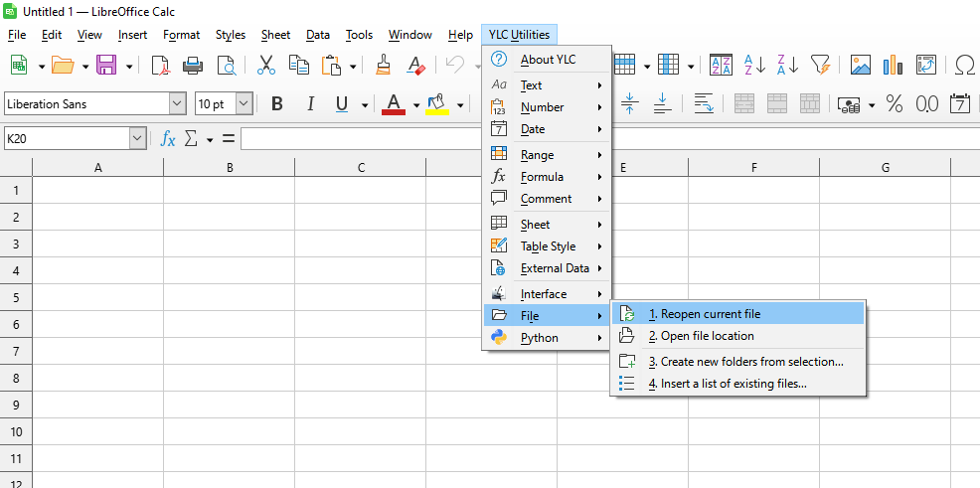Insert a chart using toolbar icon

[x=893, y=66]
